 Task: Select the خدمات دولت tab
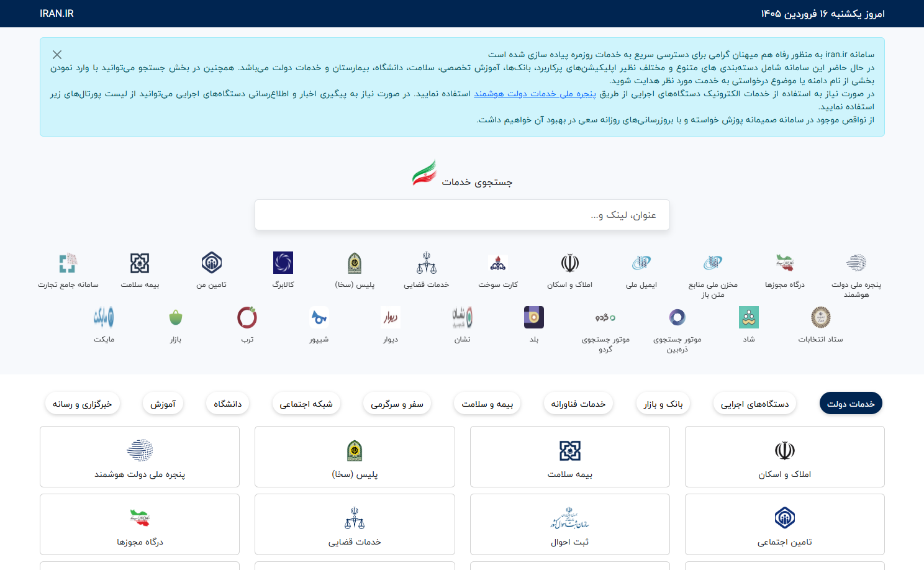click(x=851, y=404)
